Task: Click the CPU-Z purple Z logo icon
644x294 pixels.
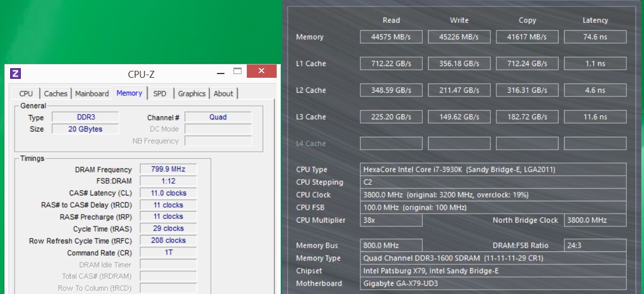Action: [x=15, y=73]
